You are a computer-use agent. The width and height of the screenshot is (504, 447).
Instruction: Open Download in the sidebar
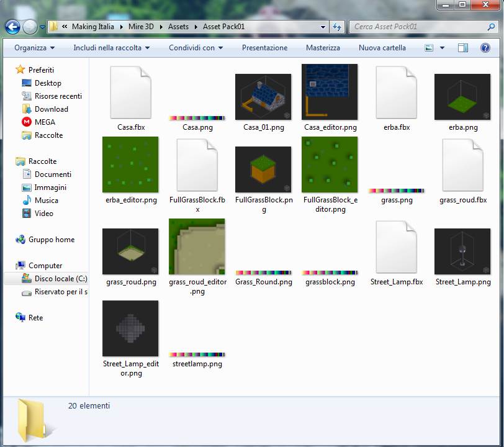pos(52,109)
